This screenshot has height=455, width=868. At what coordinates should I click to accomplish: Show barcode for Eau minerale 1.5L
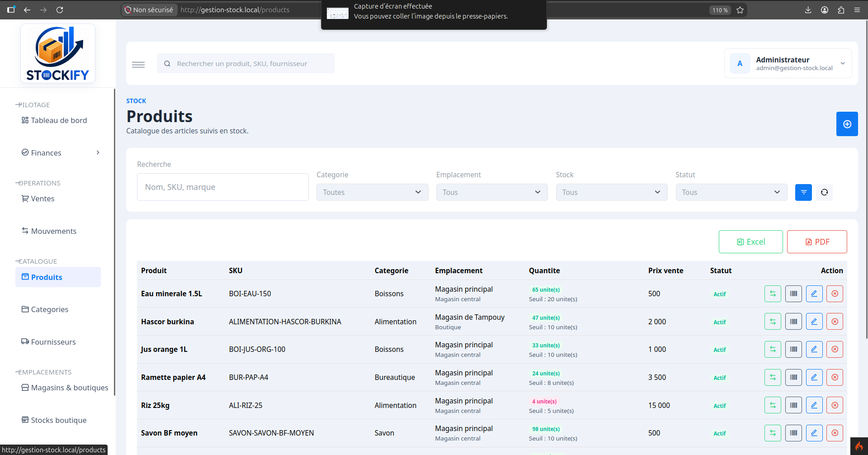tap(793, 294)
